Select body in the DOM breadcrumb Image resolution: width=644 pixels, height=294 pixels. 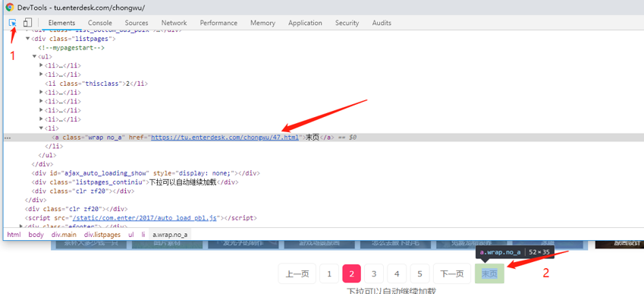pos(36,235)
